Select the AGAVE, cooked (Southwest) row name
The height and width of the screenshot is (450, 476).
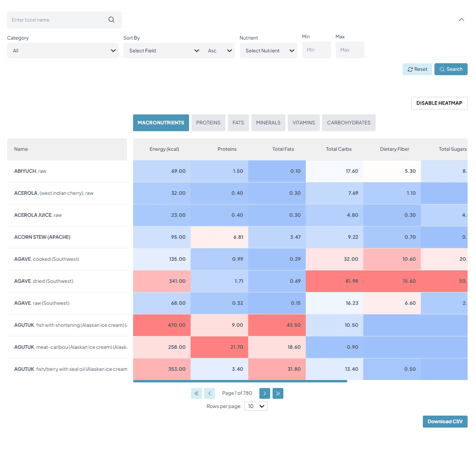pyautogui.click(x=46, y=259)
